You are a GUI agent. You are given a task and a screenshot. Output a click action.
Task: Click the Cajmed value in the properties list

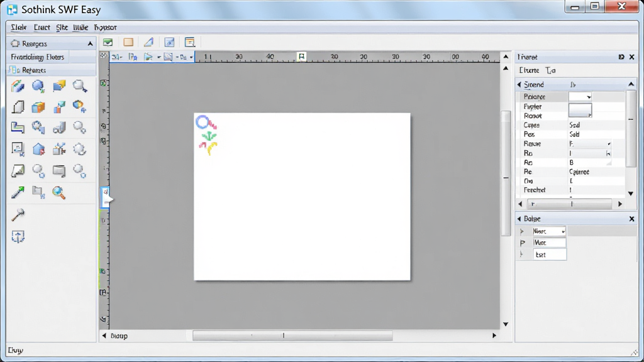click(579, 172)
